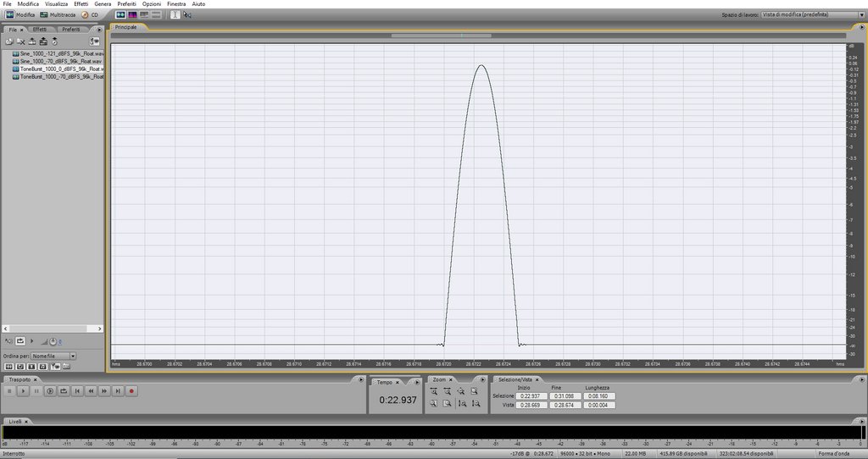This screenshot has width=868, height=459.
Task: Switch to Waveform display view
Action: 120,15
